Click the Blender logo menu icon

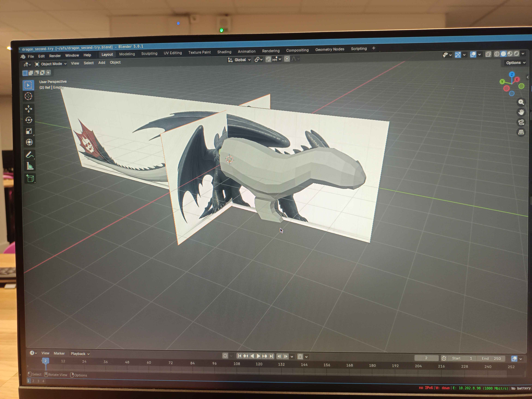[x=23, y=57]
